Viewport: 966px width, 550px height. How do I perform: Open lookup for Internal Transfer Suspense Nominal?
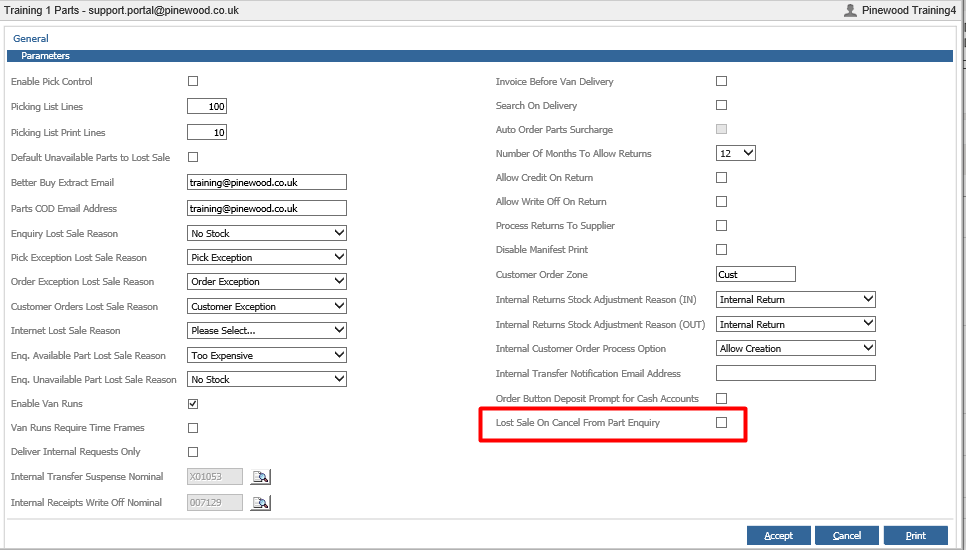coord(261,477)
